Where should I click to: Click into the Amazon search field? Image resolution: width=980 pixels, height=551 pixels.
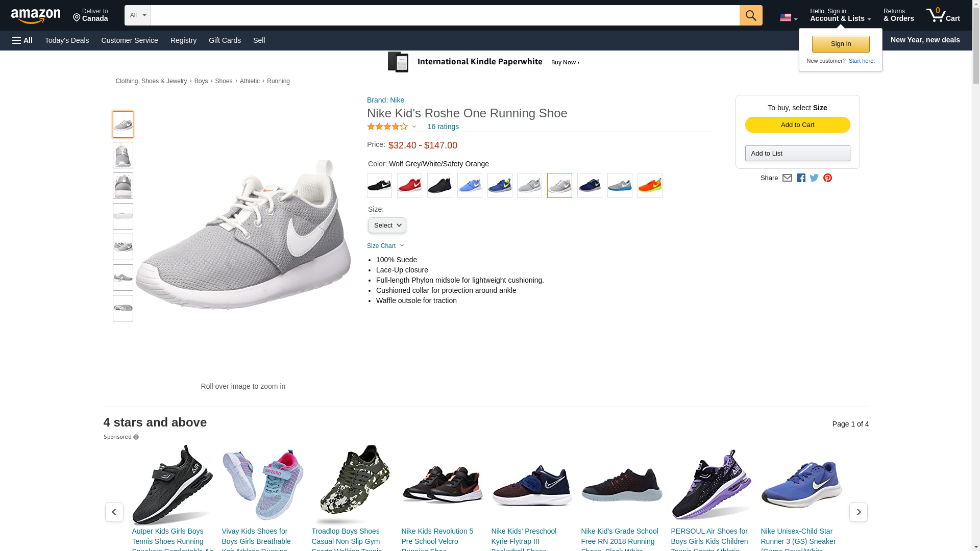click(x=444, y=15)
